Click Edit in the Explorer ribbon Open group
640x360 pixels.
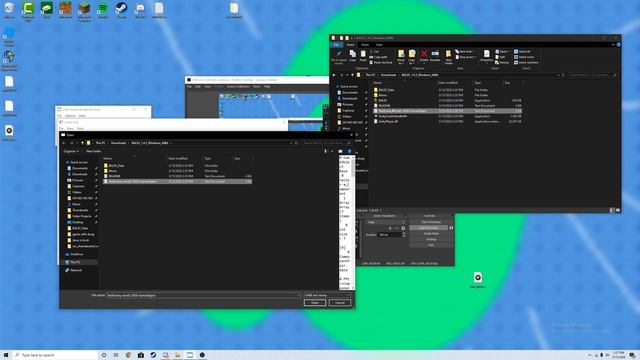500,57
